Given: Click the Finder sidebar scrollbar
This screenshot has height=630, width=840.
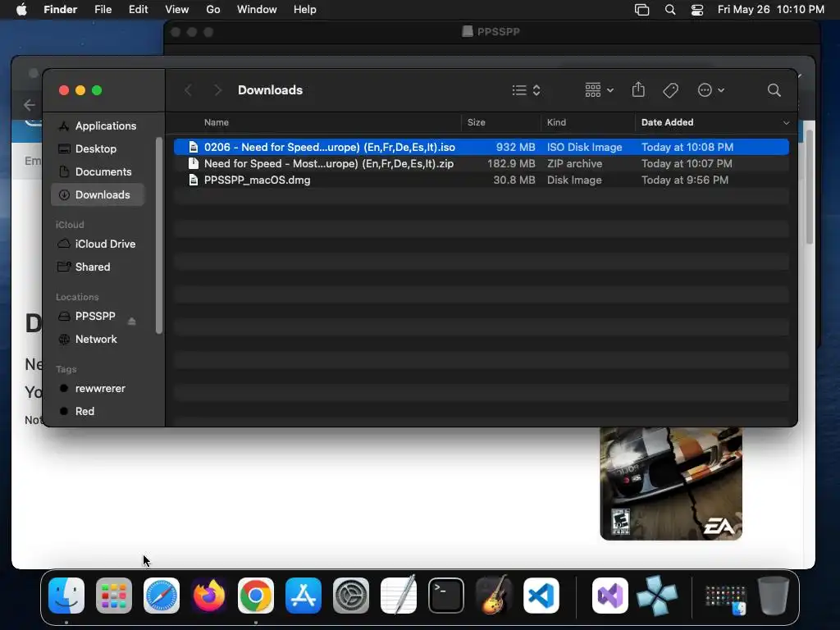Looking at the screenshot, I should [158, 235].
